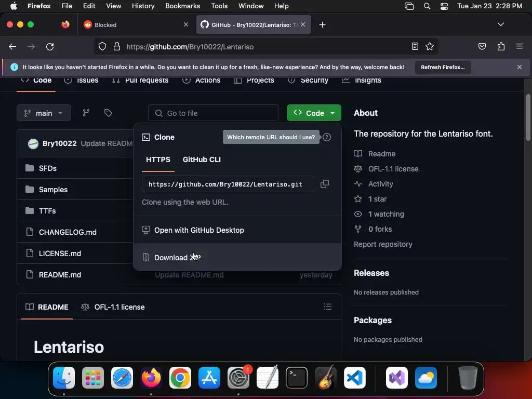Open the Pocket save icon

click(x=482, y=46)
